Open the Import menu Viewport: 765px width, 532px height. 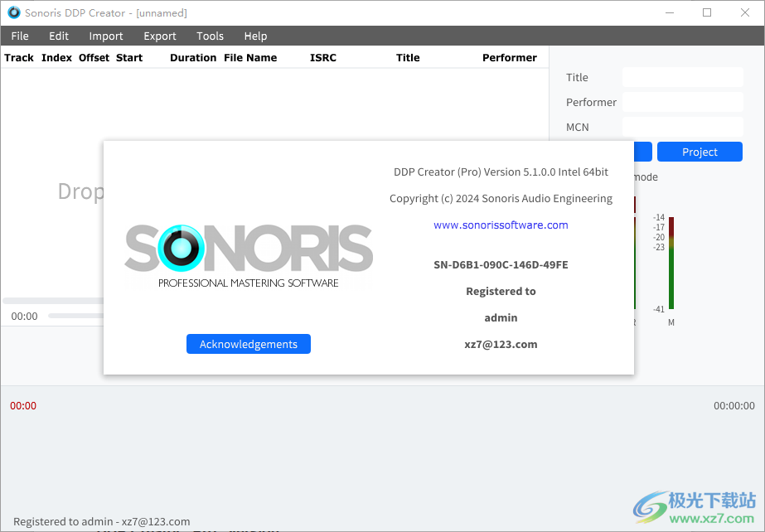[106, 36]
